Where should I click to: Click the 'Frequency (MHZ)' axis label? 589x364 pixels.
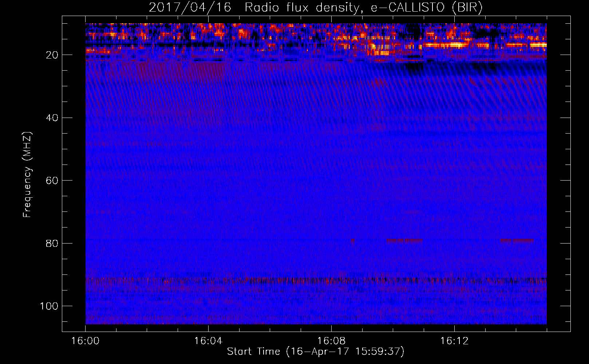(28, 175)
